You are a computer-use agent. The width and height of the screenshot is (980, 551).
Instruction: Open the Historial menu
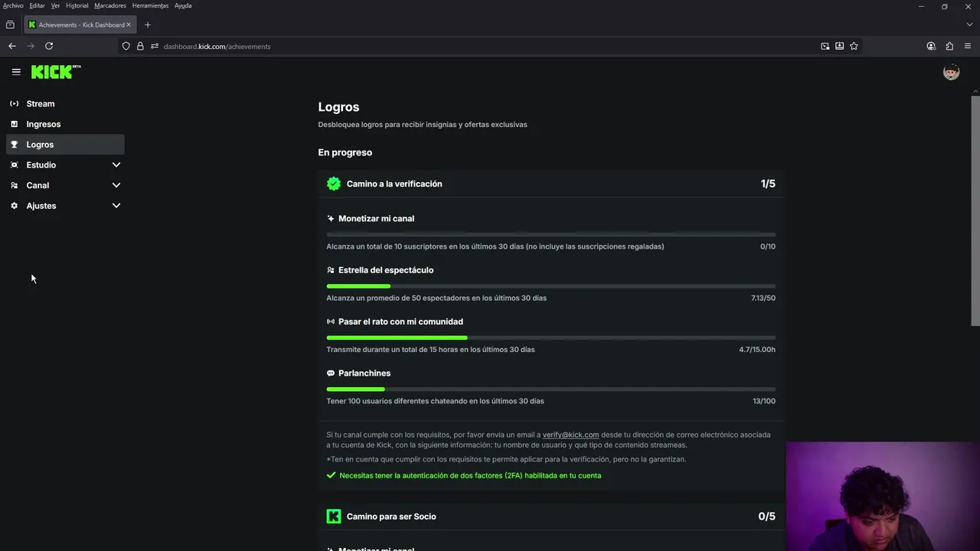[x=77, y=5]
